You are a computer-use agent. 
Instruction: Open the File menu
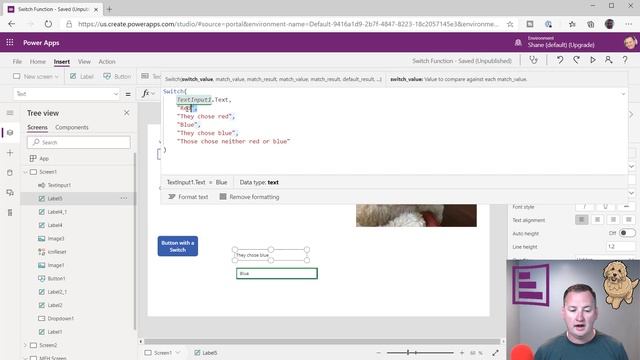pos(17,62)
